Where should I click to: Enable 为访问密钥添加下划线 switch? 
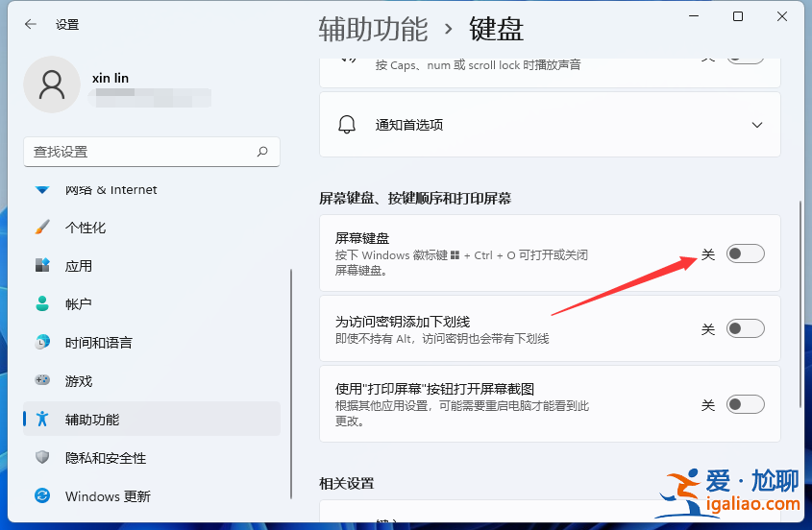pos(745,328)
